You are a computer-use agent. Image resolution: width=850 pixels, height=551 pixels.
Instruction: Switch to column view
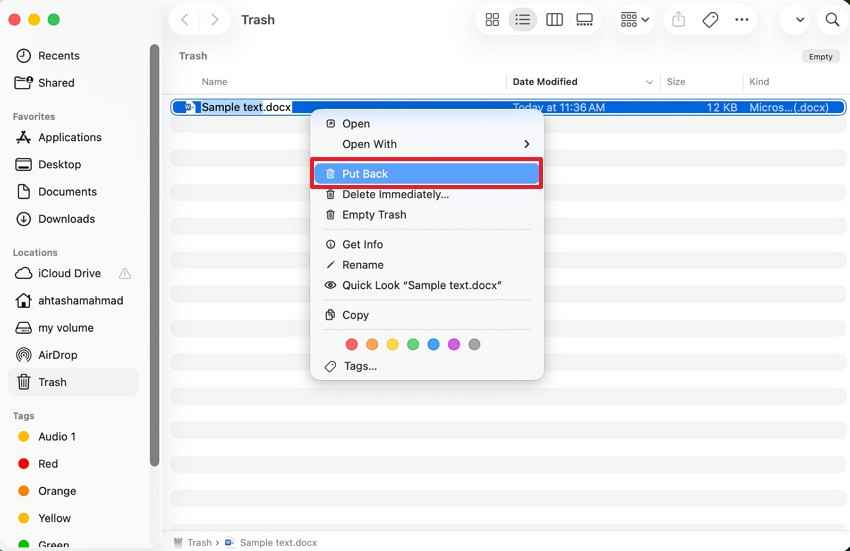pos(554,20)
